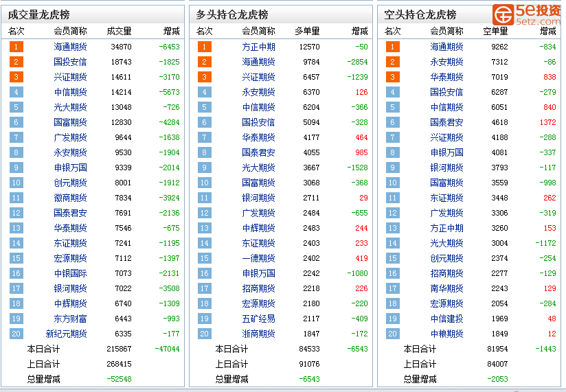
Task: Click the 总量增减 value -52548
Action: point(119,380)
